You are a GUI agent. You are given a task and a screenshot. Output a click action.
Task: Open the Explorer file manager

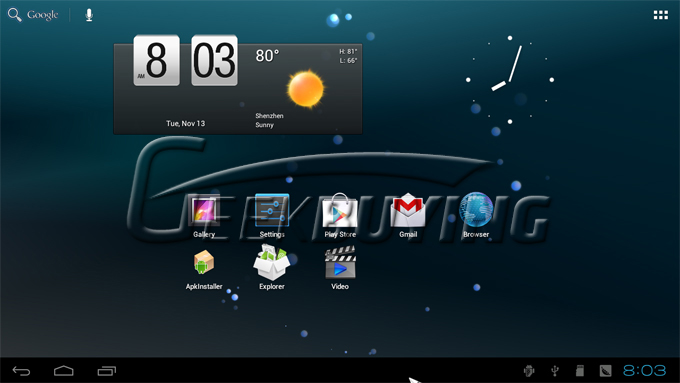[272, 267]
